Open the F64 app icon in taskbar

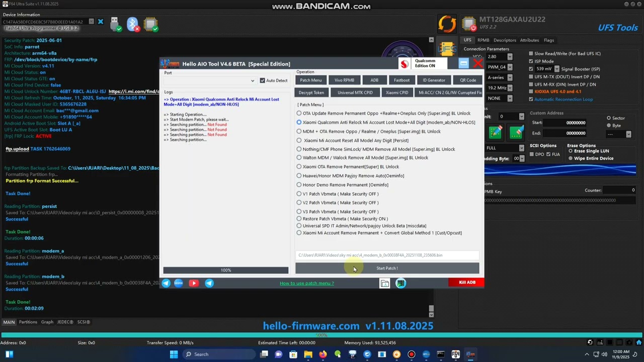pyautogui.click(x=455, y=354)
